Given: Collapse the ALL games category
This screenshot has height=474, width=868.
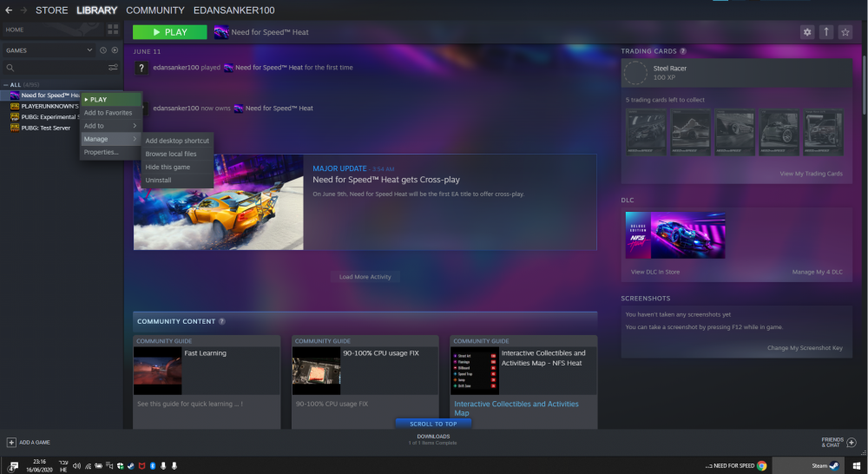Looking at the screenshot, I should [5, 85].
